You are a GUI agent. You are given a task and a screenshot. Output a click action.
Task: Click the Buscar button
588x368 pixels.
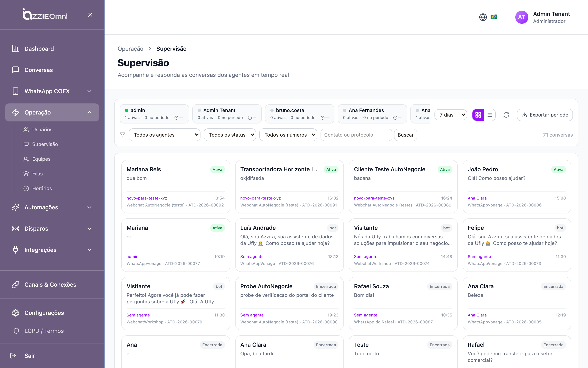pos(405,135)
